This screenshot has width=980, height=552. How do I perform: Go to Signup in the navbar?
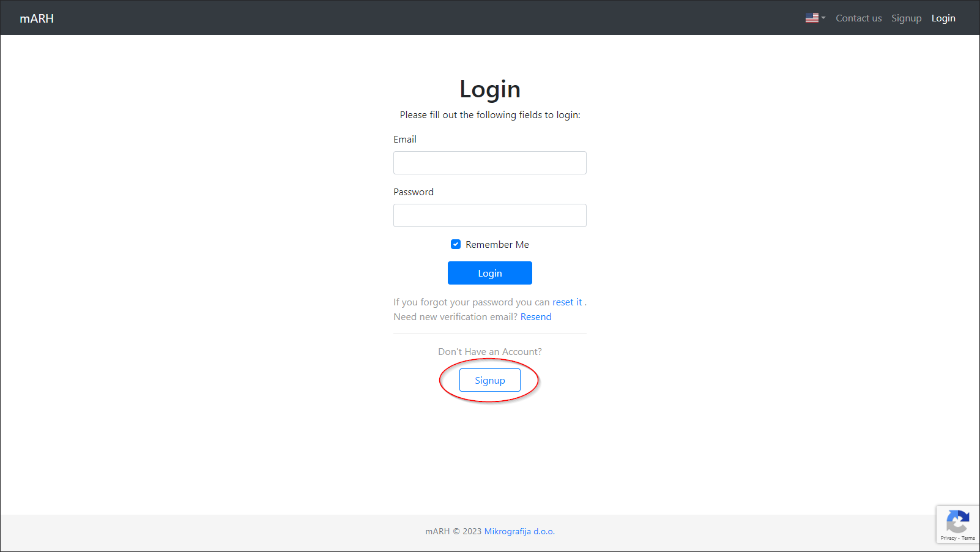click(x=906, y=18)
